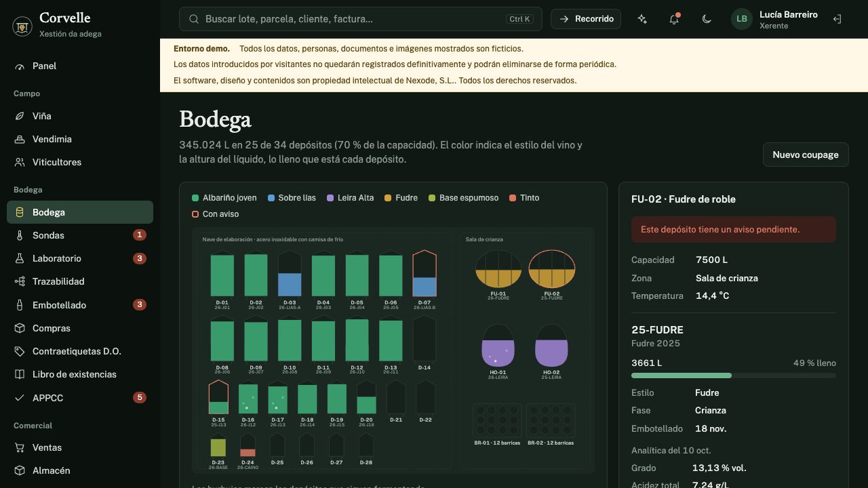
Task: Select barrel rack BR-02
Action: [551, 424]
